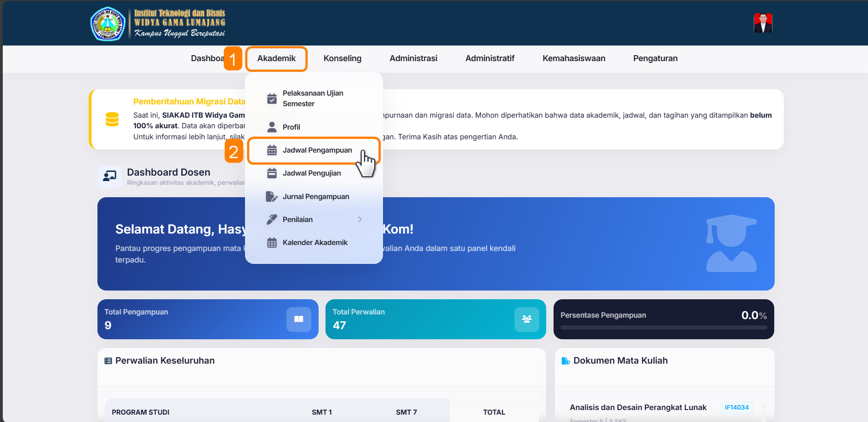Click the Jurnal Pengampuan pen-document icon

pos(272,197)
